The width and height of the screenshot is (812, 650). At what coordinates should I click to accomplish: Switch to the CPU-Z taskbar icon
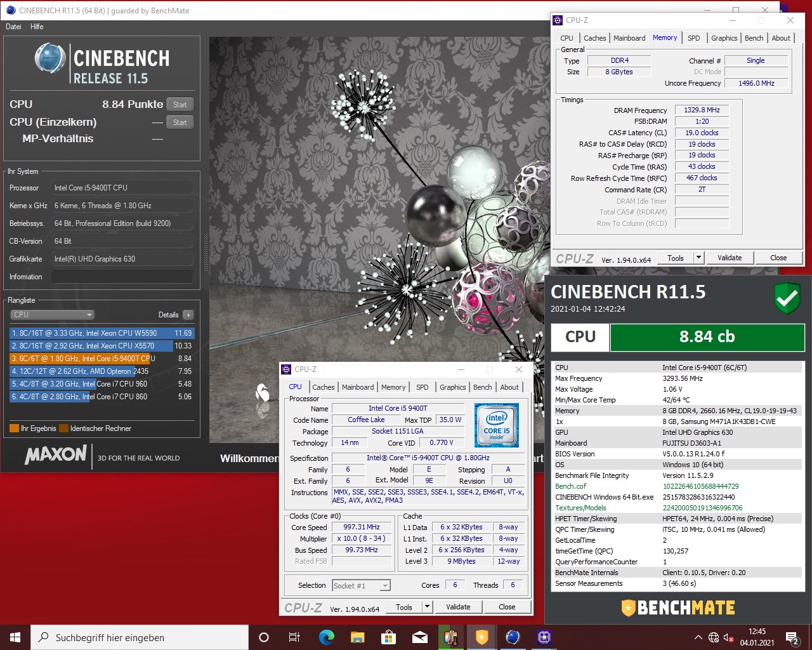(544, 637)
